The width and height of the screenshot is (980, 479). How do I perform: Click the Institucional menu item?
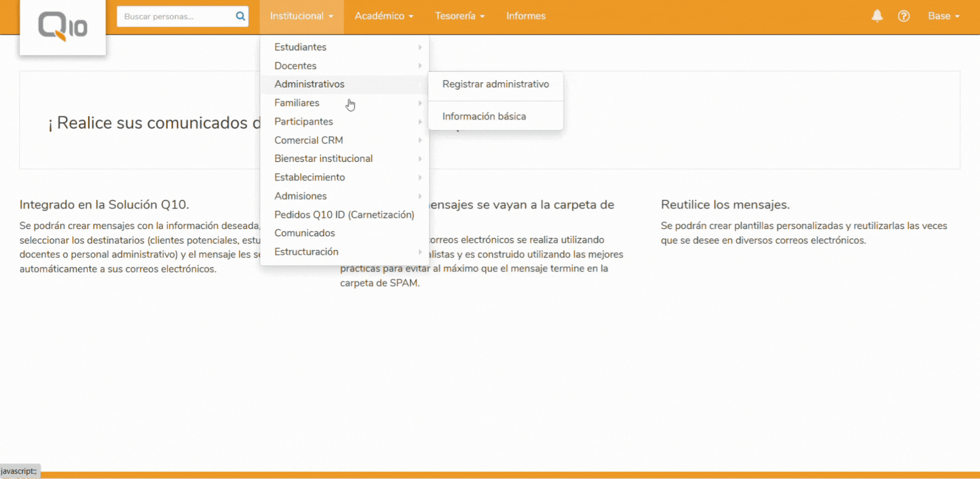(298, 16)
